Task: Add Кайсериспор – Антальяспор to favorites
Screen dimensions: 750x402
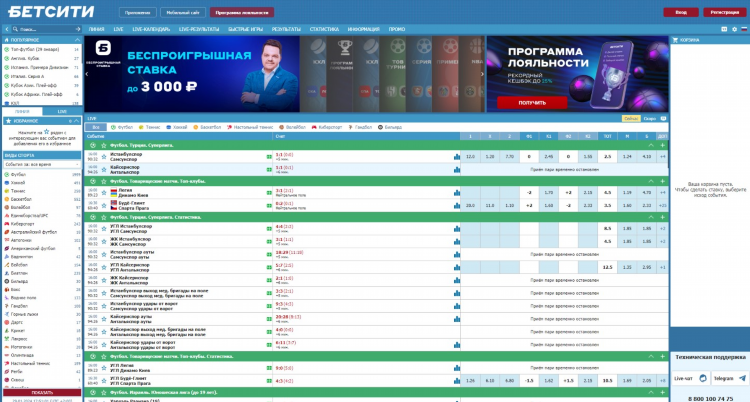Action: coord(104,169)
